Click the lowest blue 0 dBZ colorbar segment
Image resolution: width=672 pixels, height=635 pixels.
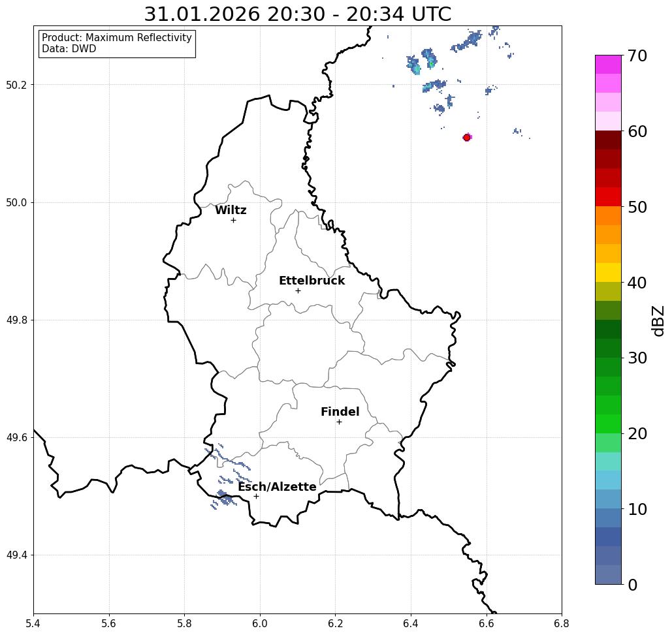[x=608, y=574]
